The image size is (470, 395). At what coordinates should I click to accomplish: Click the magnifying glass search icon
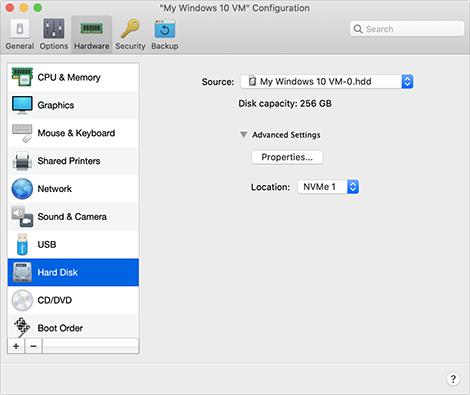[x=358, y=29]
